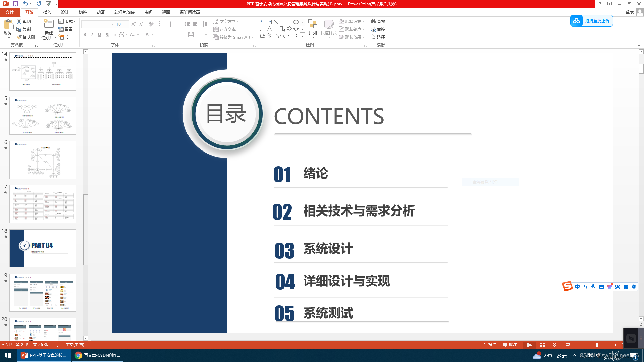644x362 pixels.
Task: Undo the last action
Action: tap(25, 4)
